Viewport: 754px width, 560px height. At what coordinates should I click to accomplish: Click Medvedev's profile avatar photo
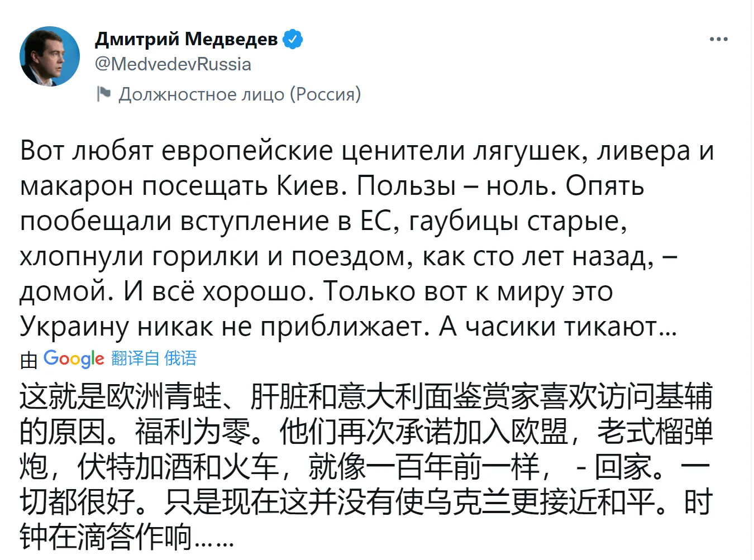50,56
